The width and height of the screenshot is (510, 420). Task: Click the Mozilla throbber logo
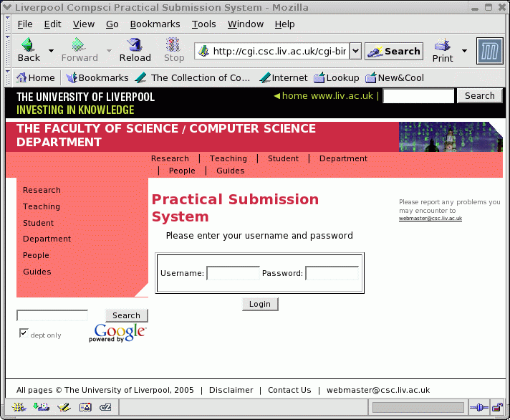point(489,51)
